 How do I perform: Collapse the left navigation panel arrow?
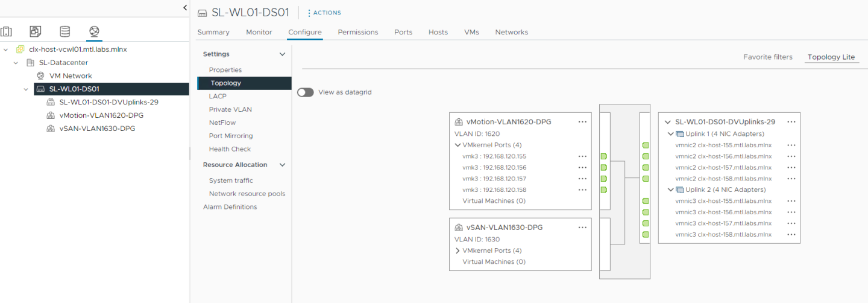(185, 7)
